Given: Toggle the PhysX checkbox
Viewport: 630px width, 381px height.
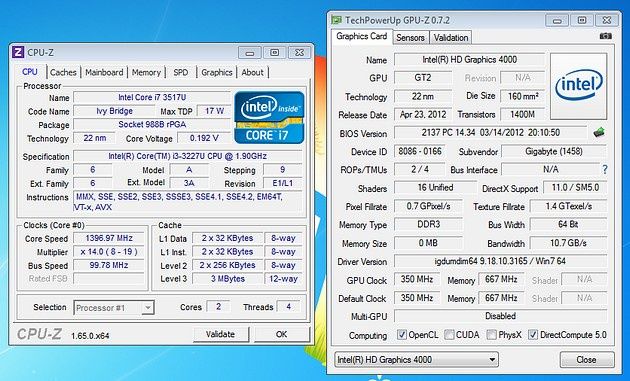Looking at the screenshot, I should [491, 334].
